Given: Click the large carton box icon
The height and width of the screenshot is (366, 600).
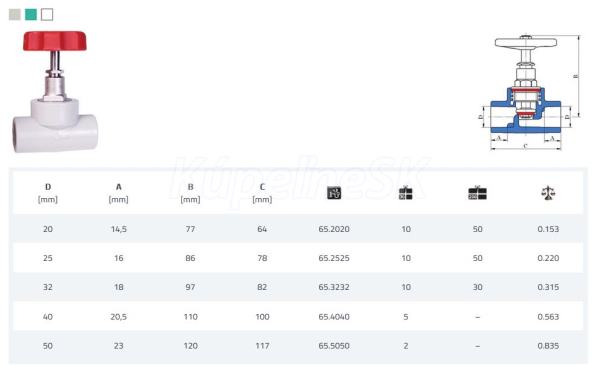Looking at the screenshot, I should 478,193.
